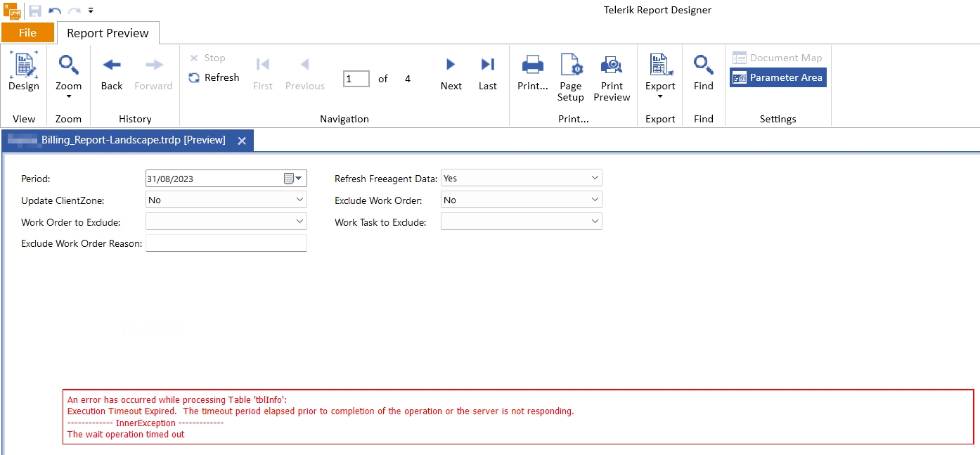Screen dimensions: 980x455
Task: Toggle the Parameter Area panel
Action: [x=778, y=77]
